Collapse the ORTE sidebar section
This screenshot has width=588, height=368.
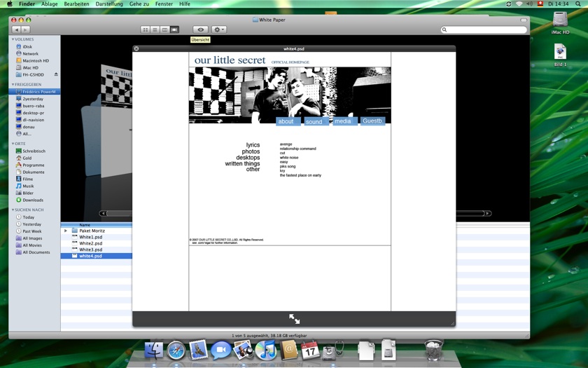[13, 144]
